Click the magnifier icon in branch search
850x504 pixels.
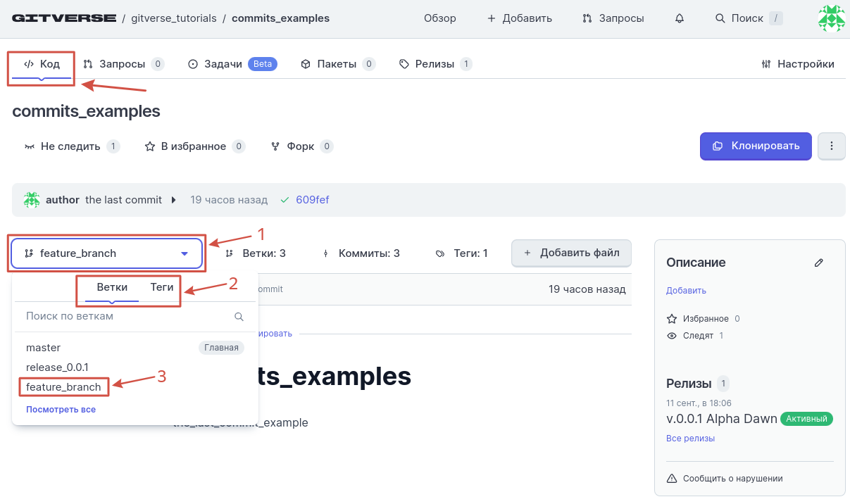(x=239, y=317)
